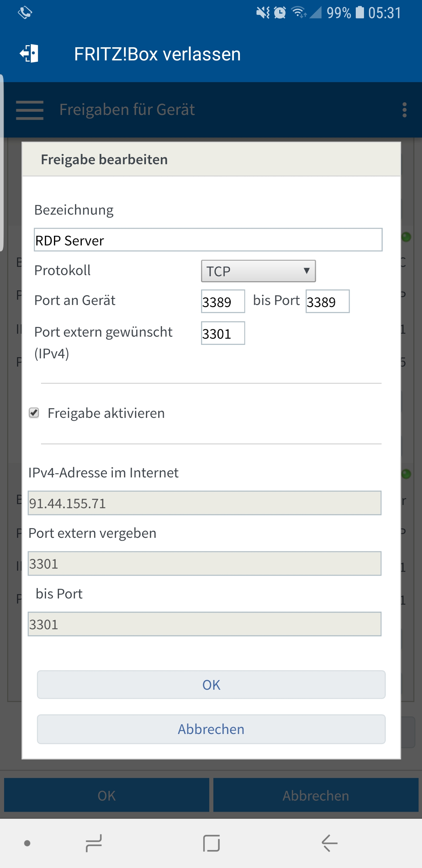This screenshot has height=868, width=422.
Task: Click the IPv4-Adresse field 91.44.155.71
Action: point(205,503)
